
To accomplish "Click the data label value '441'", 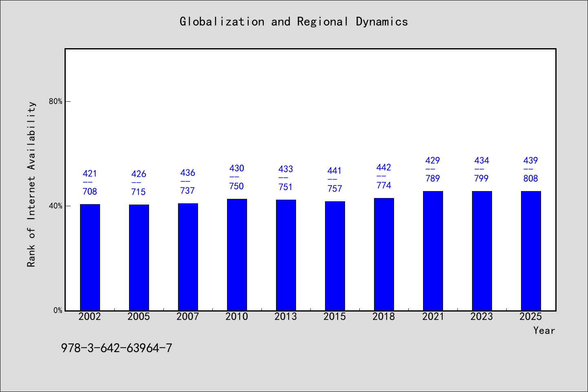I will tap(335, 171).
